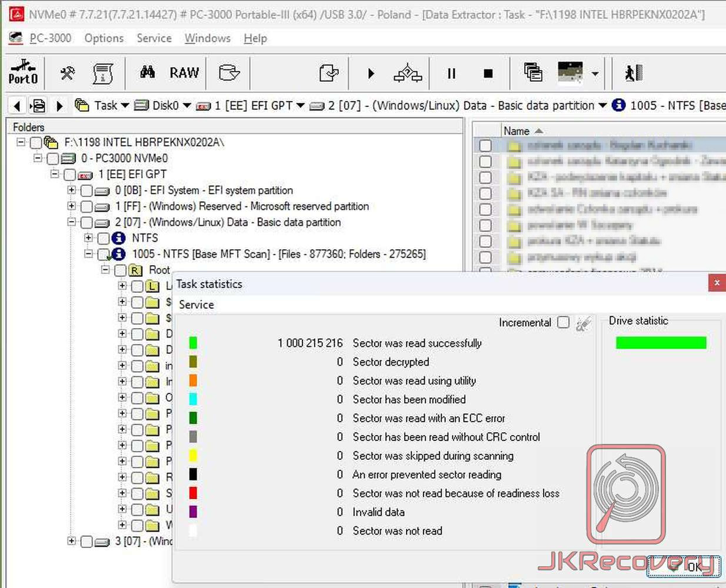Open the Help menu
This screenshot has width=726, height=588.
pos(255,38)
